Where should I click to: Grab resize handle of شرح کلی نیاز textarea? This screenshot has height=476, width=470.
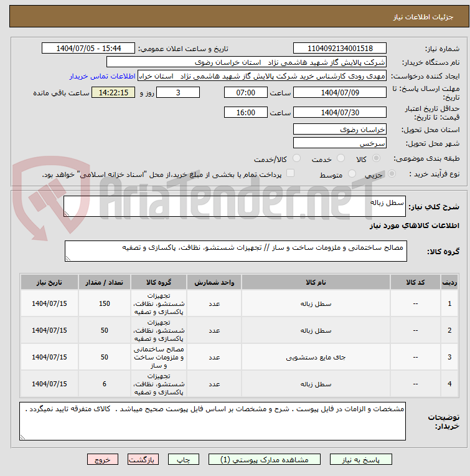click(67, 214)
